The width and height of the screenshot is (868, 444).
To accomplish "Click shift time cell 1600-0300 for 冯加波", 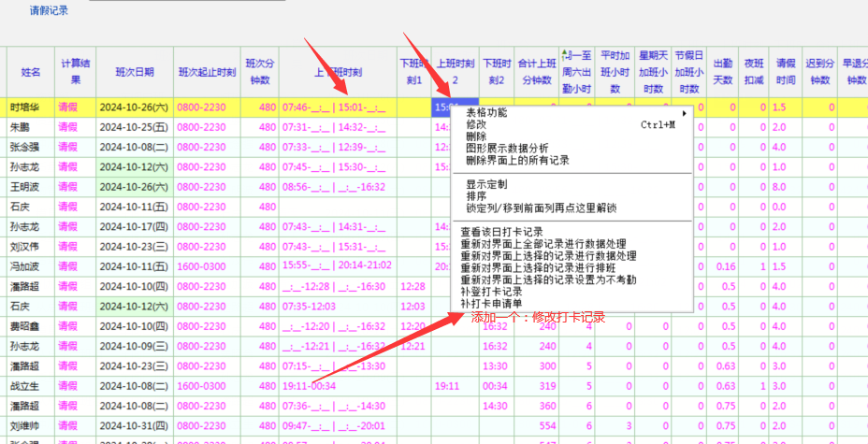I will pos(200,266).
